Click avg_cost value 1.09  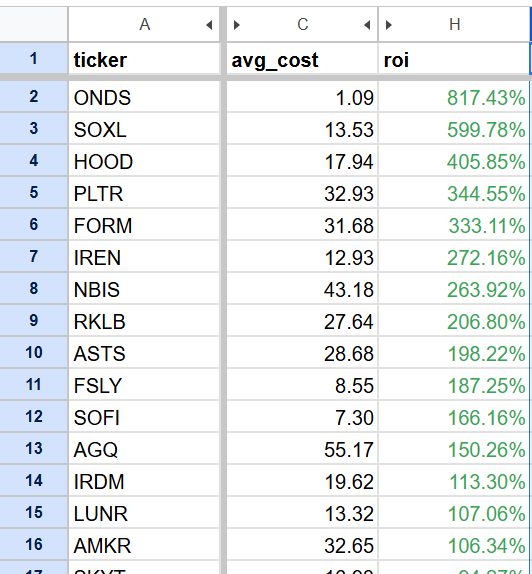click(x=302, y=97)
